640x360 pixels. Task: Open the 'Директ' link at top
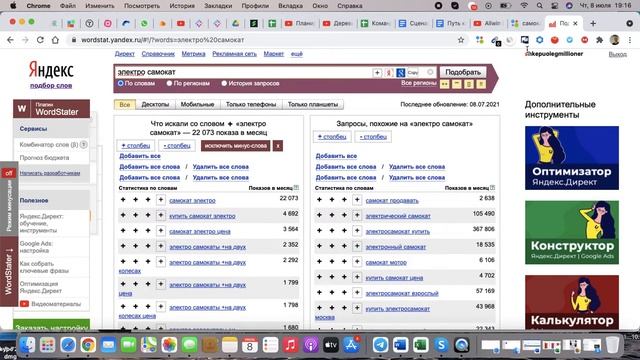tap(124, 54)
